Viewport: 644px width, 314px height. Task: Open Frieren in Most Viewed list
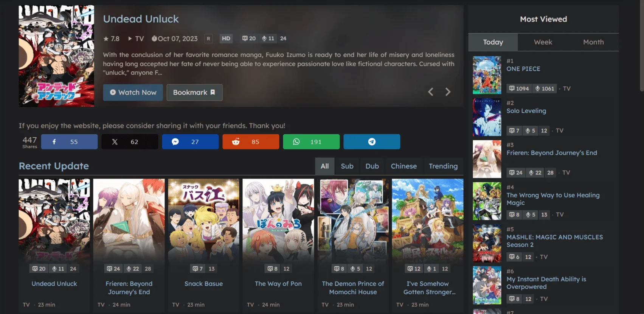coord(551,153)
